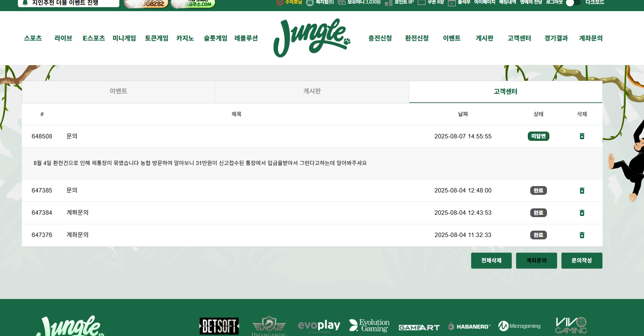Image resolution: width=644 pixels, height=336 pixels.
Task: Click the 전체삭제 button
Action: (x=491, y=261)
